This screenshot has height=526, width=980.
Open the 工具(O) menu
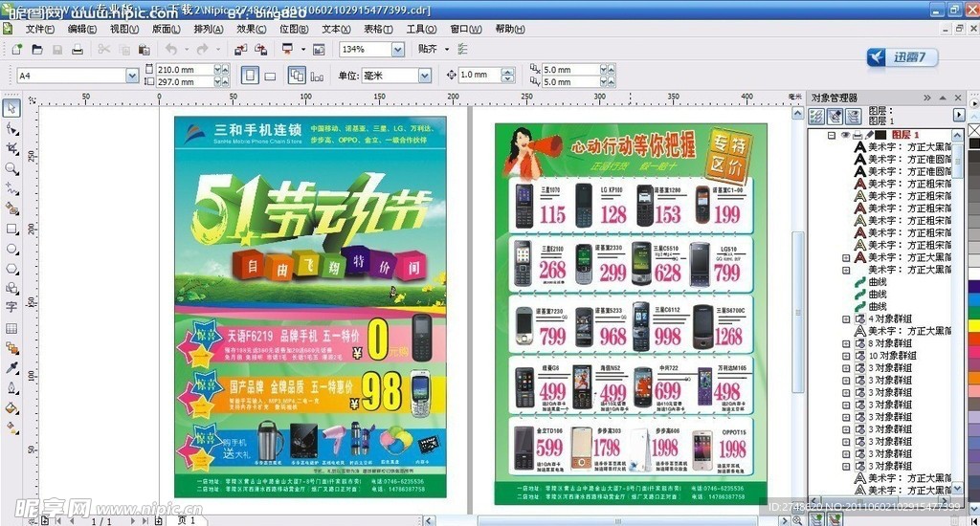421,30
